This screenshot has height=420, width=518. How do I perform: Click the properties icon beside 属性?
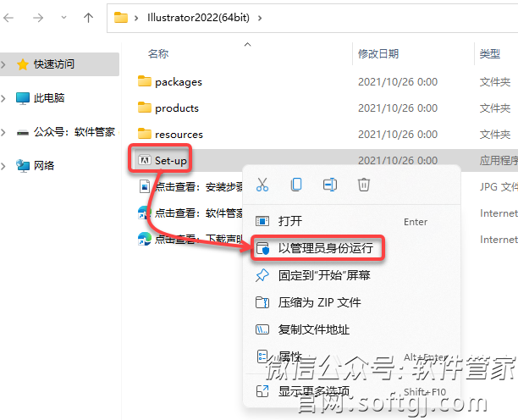point(262,356)
